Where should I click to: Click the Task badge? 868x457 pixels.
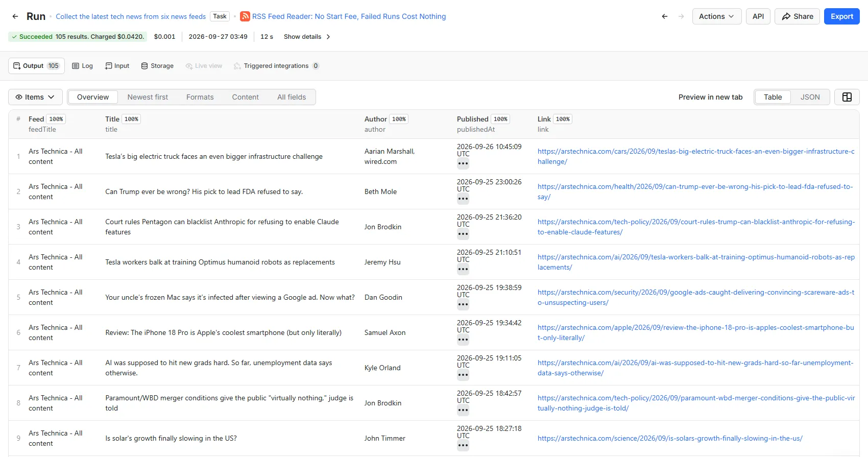220,16
